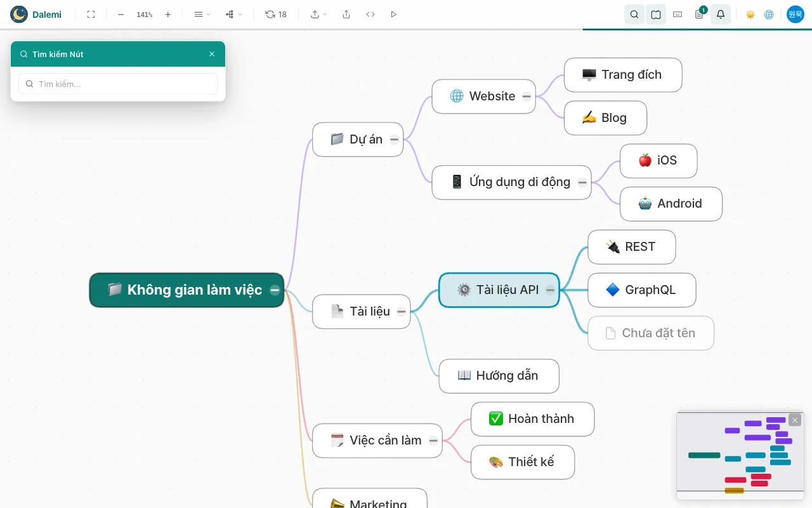
Task: Close the Tìm kiếm Nút search panel
Action: (x=212, y=54)
